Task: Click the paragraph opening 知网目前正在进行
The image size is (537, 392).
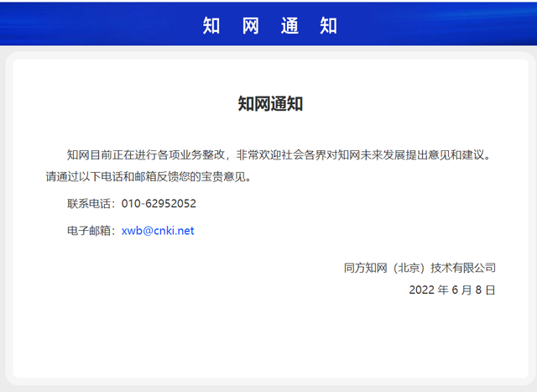Action: point(109,154)
